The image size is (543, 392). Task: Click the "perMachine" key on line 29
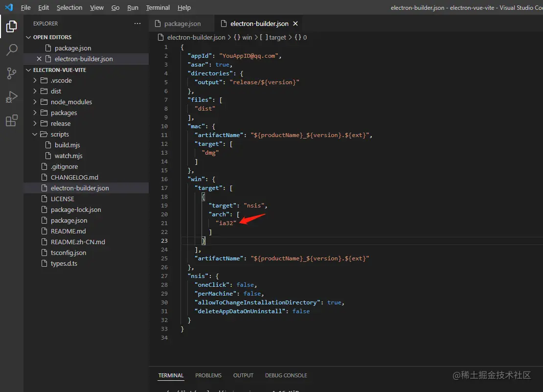(x=215, y=294)
